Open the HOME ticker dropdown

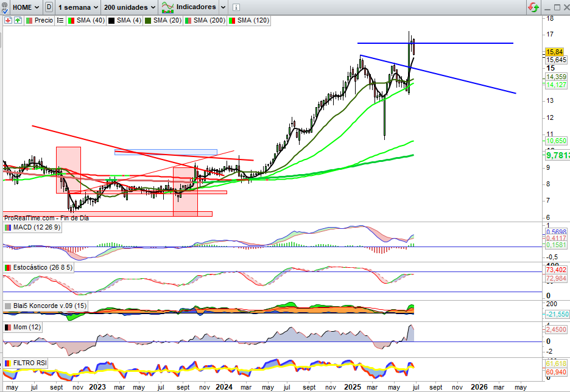coord(26,7)
